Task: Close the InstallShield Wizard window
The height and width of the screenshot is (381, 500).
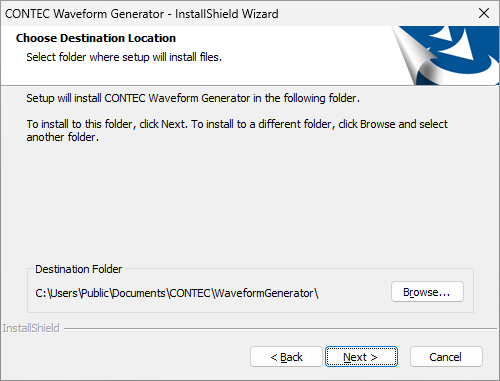Action: click(x=484, y=13)
